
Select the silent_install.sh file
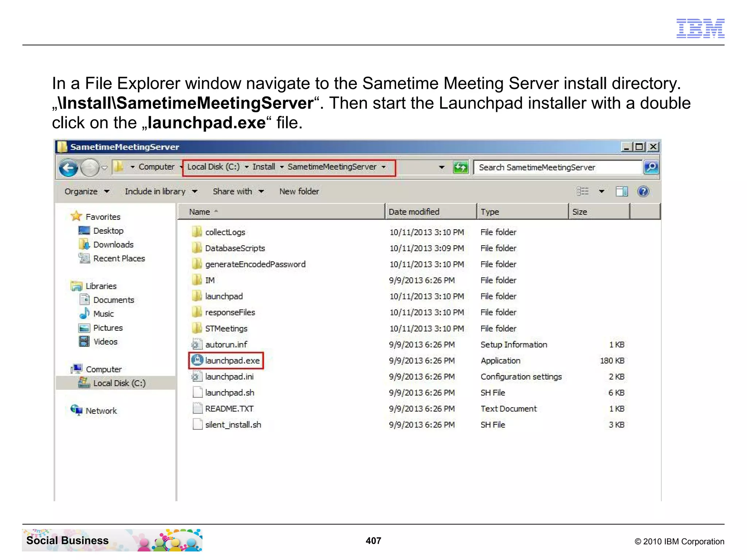233,425
